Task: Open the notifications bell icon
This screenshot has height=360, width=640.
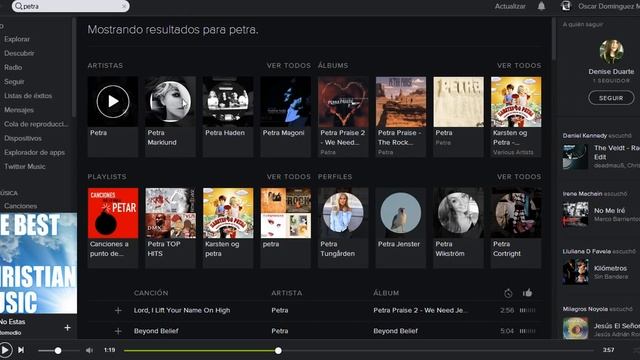Action: pos(541,6)
